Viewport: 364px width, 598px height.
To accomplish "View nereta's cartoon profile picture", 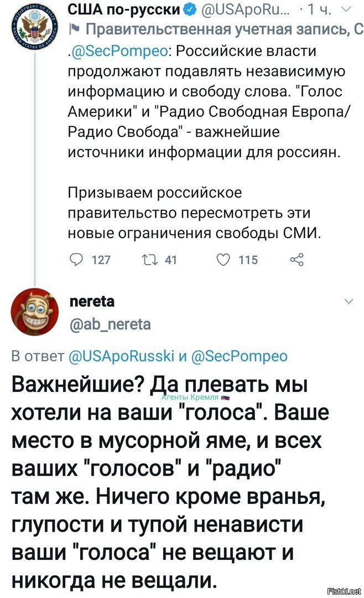I will pyautogui.click(x=34, y=312).
